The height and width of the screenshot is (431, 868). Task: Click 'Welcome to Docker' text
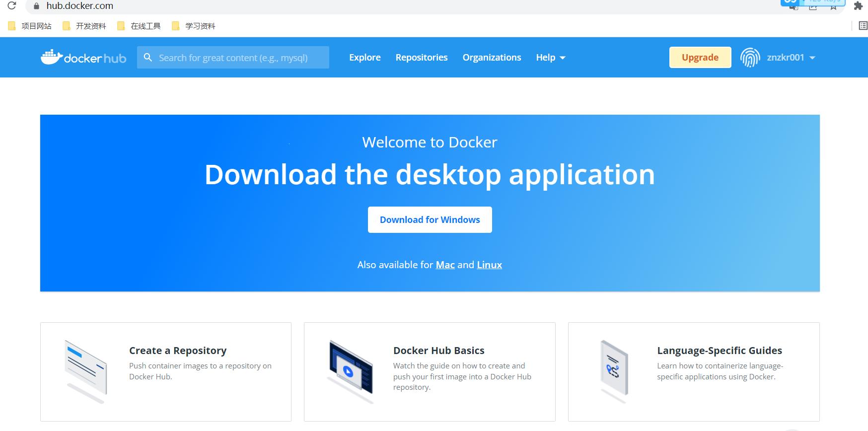click(x=430, y=142)
